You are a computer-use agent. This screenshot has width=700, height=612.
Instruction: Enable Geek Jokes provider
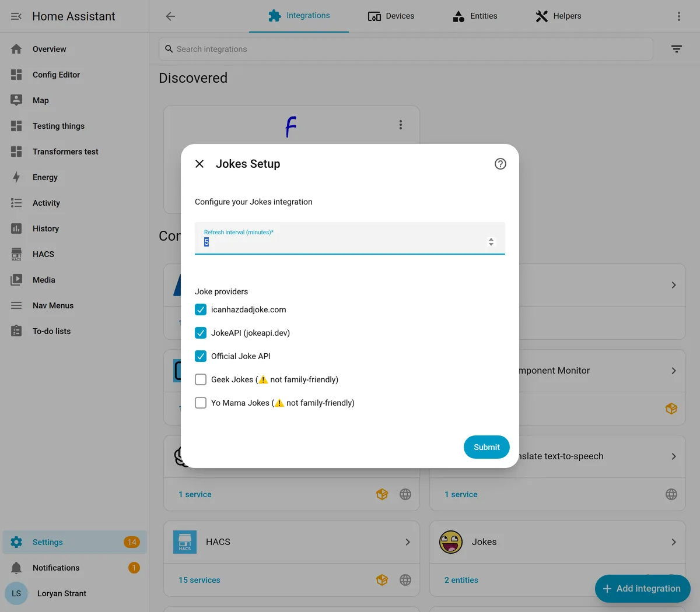[201, 379]
